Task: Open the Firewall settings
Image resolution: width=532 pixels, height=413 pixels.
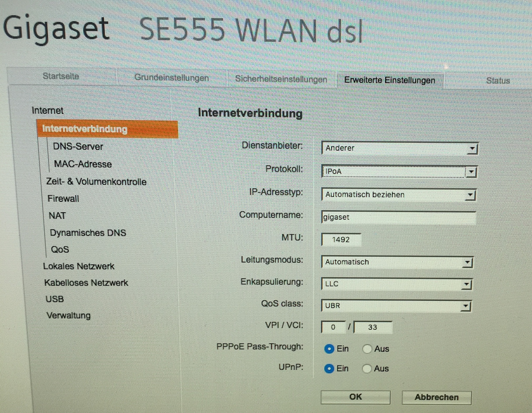Action: pyautogui.click(x=63, y=198)
